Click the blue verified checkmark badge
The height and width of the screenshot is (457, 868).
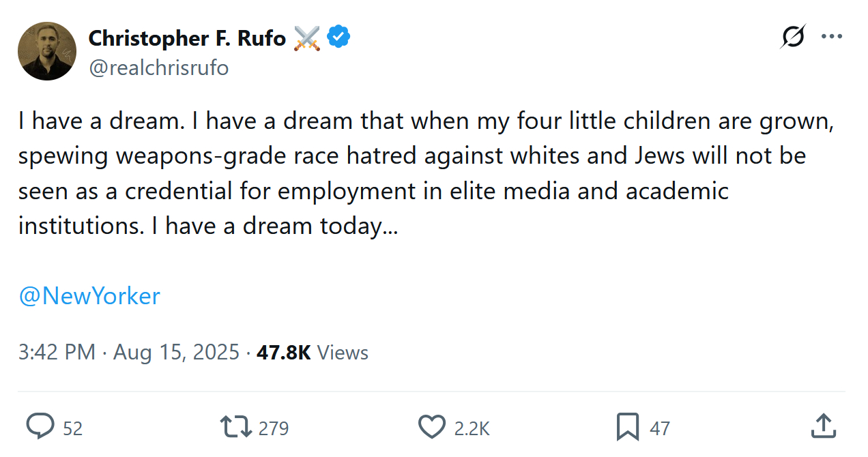pos(339,38)
